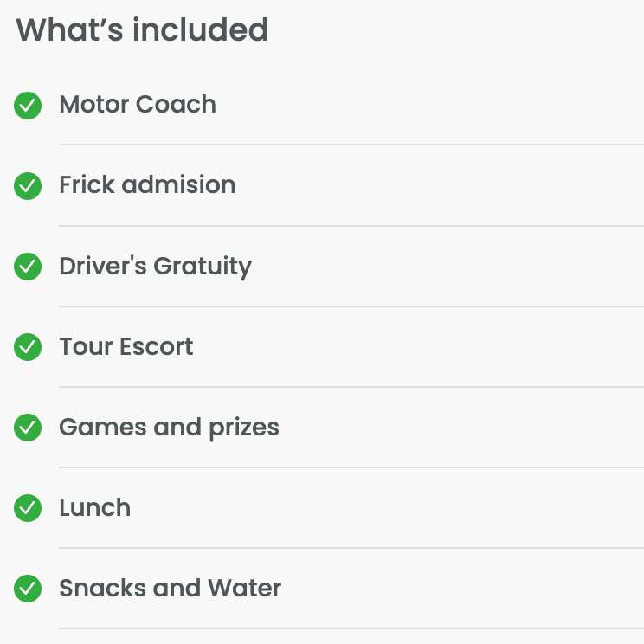Click the Lunch list item text
Screen dimensions: 644x644
click(94, 507)
